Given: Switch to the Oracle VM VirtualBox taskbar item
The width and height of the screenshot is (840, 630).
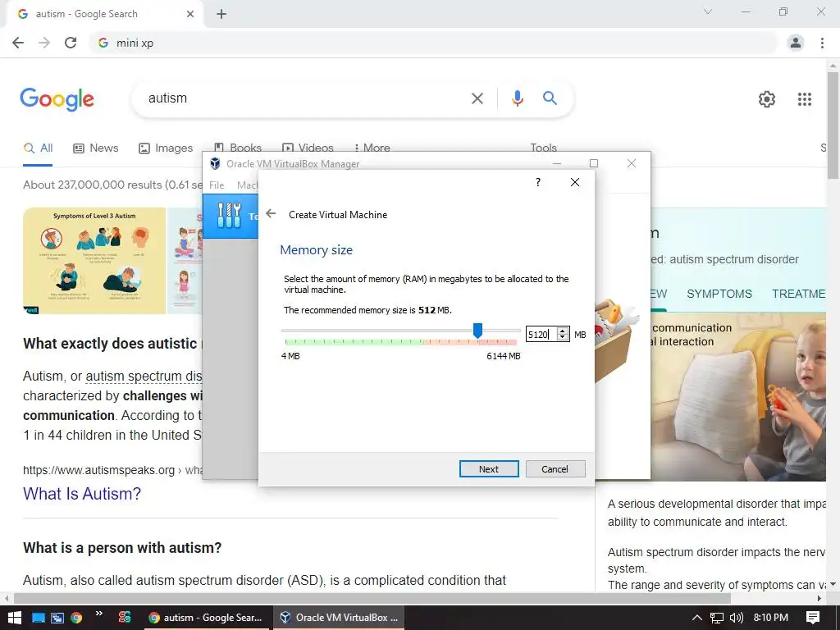Looking at the screenshot, I should [x=340, y=618].
